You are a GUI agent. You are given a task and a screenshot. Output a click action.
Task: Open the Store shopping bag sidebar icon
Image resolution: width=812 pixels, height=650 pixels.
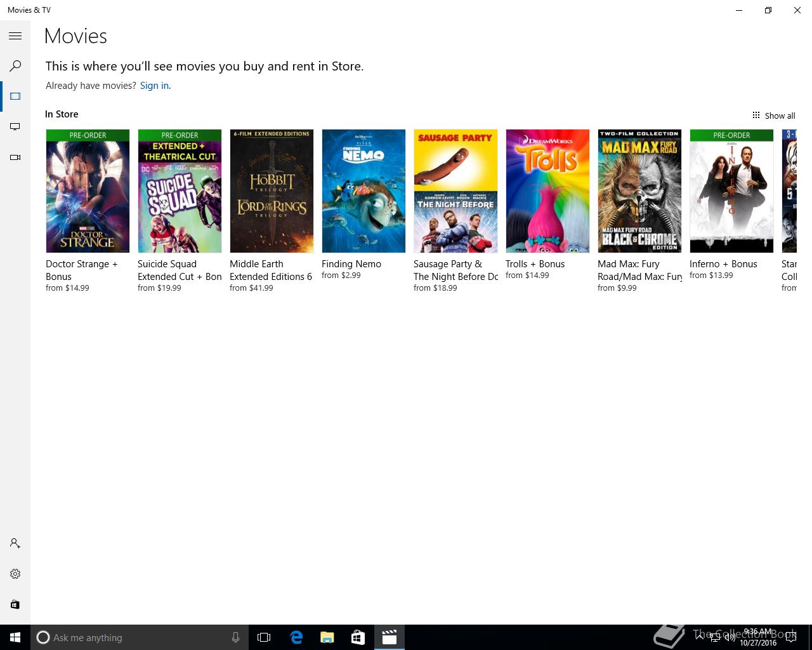pyautogui.click(x=15, y=604)
